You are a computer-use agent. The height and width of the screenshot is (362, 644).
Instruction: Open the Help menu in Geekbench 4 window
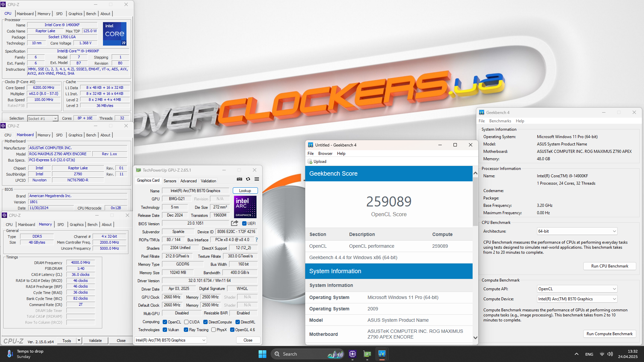pyautogui.click(x=520, y=121)
